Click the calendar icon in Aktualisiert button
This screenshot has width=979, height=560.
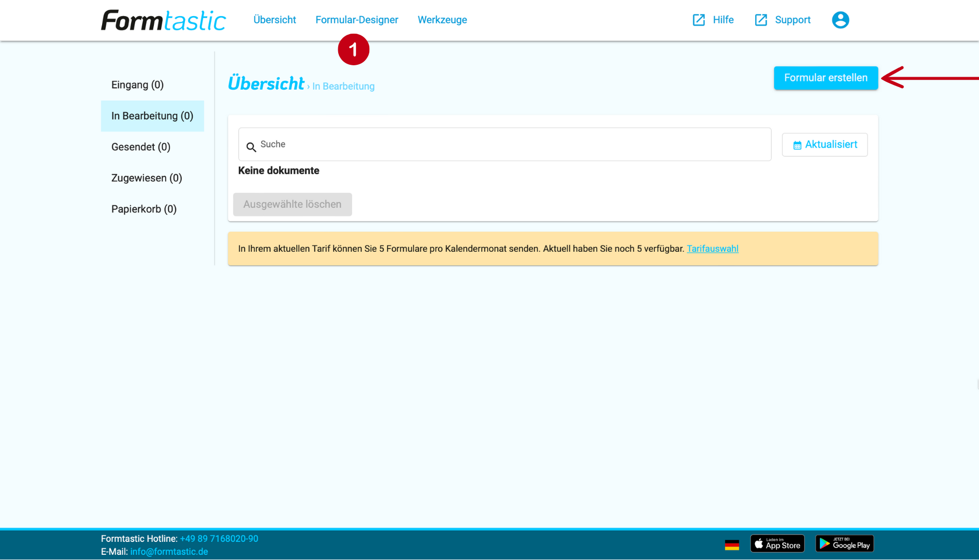pyautogui.click(x=797, y=145)
